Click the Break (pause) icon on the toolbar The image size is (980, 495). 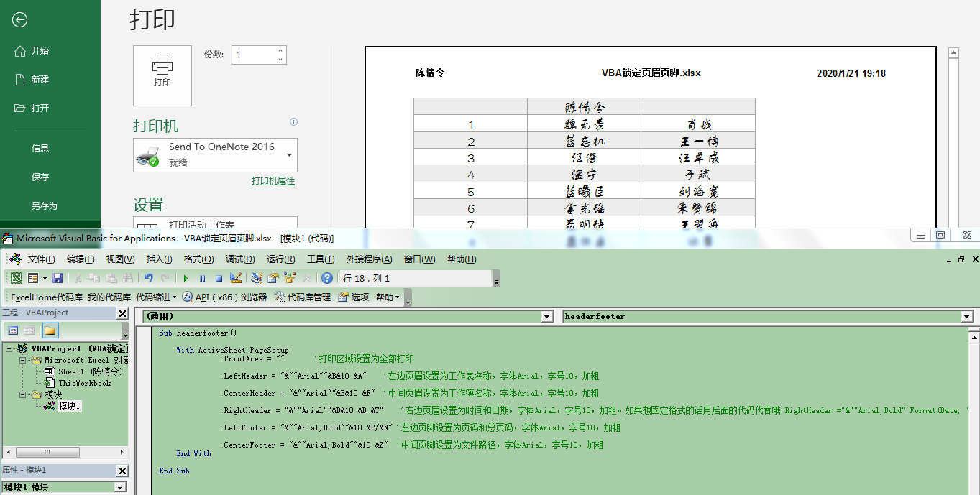pos(203,278)
